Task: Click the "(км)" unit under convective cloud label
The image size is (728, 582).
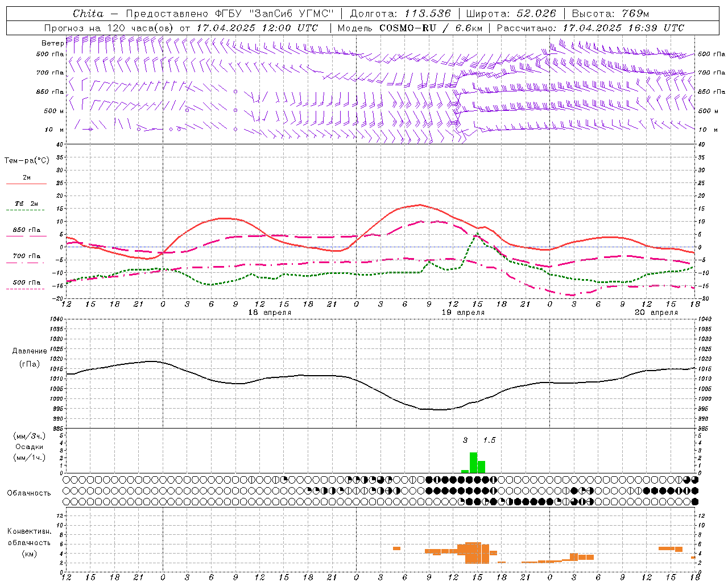Action: pos(29,554)
